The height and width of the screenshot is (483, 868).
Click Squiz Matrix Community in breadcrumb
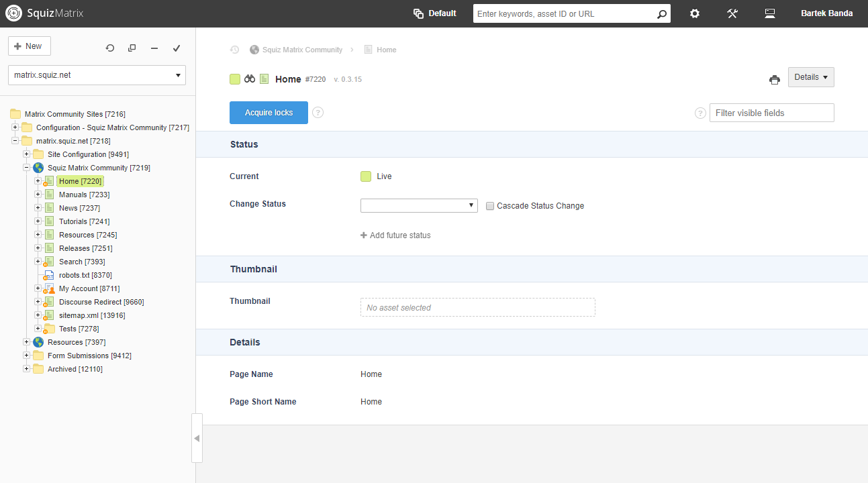tap(302, 50)
